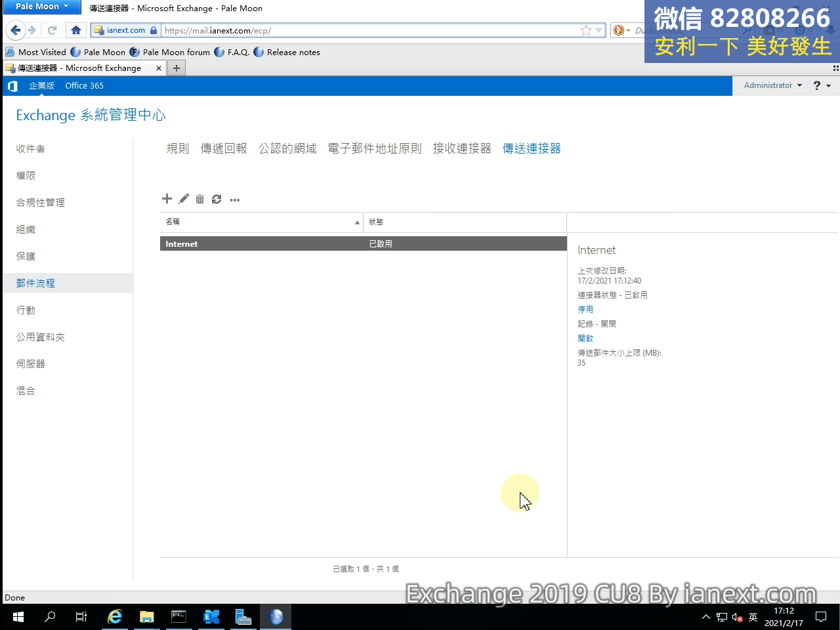The image size is (840, 630).
Task: Open the Pale Moon forum bookmark
Action: click(170, 52)
